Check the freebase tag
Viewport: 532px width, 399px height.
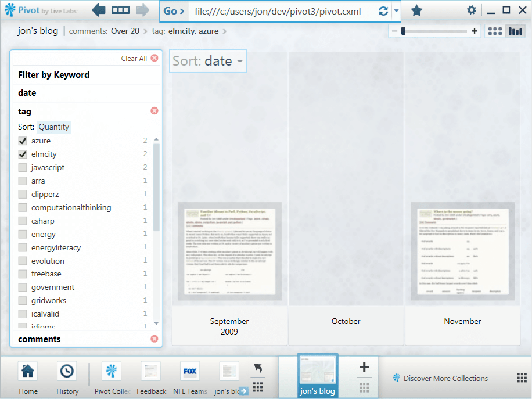click(23, 274)
